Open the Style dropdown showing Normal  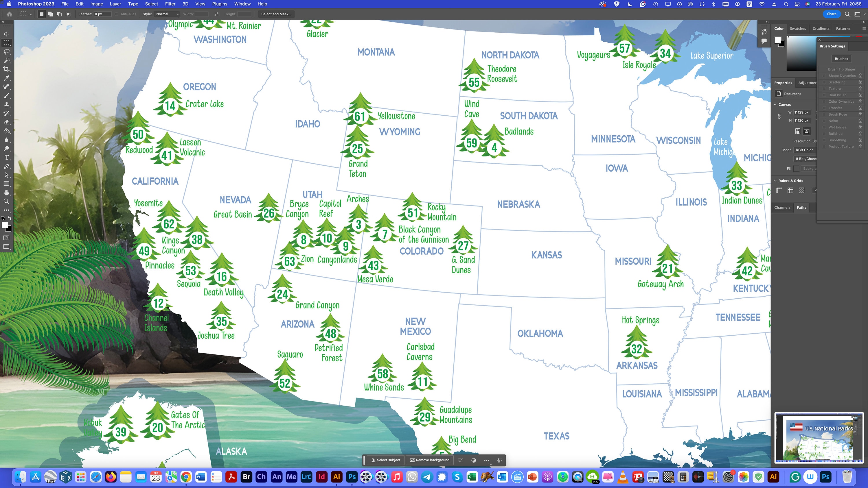(167, 14)
